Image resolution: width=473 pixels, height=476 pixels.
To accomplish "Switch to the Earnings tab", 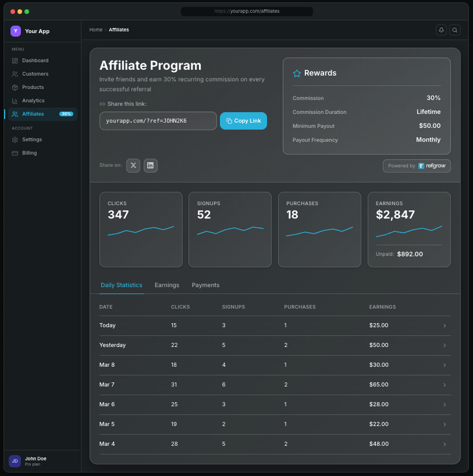I will [167, 285].
